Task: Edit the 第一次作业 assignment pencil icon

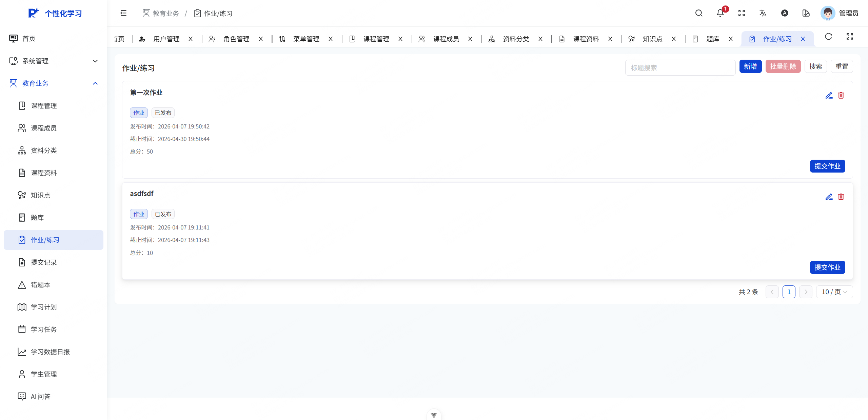Action: [829, 96]
